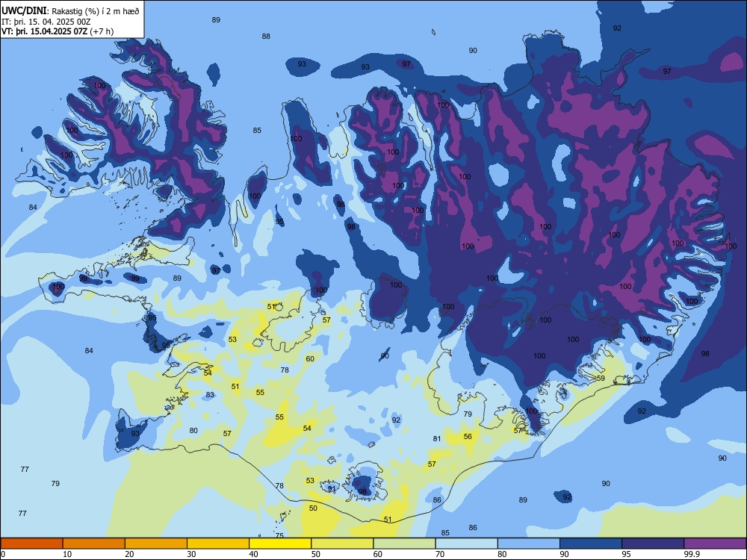This screenshot has height=560, width=747.
Task: Click the map value 88
Action: click(267, 36)
